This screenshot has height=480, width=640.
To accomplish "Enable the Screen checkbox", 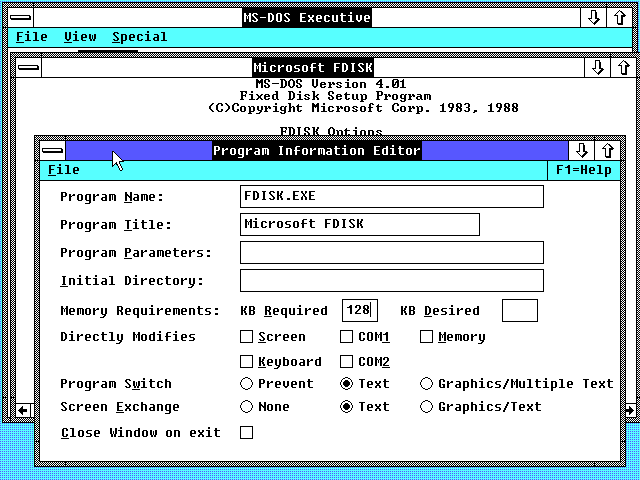I will [247, 337].
